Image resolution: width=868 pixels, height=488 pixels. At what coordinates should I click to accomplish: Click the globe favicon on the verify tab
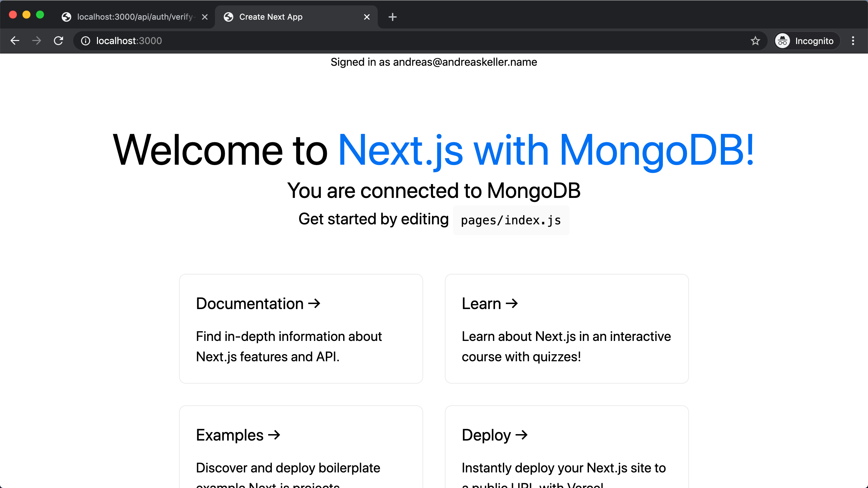(66, 17)
